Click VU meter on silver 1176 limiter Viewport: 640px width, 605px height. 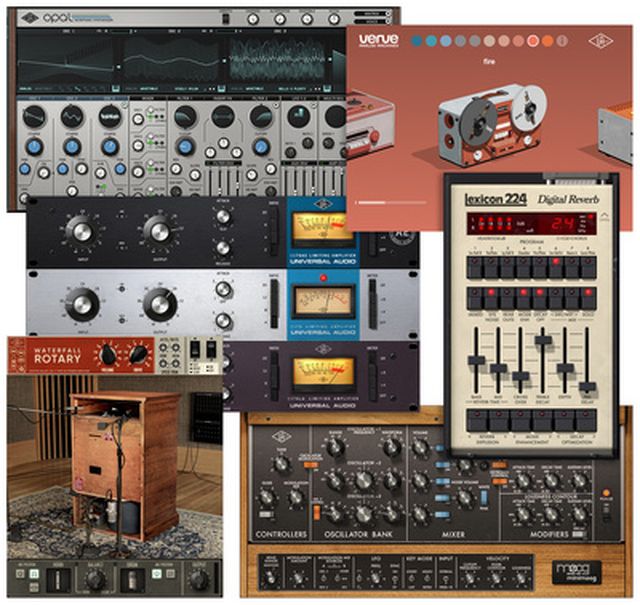point(322,300)
